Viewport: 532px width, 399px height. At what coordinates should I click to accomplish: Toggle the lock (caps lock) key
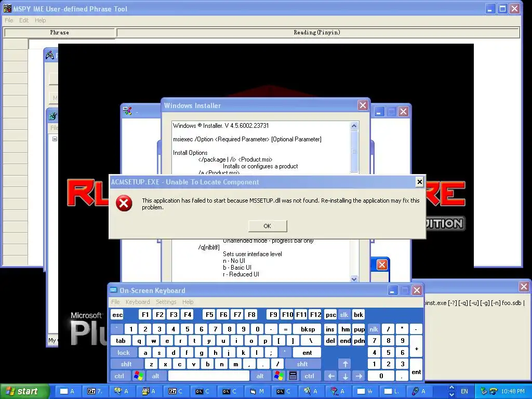(124, 353)
